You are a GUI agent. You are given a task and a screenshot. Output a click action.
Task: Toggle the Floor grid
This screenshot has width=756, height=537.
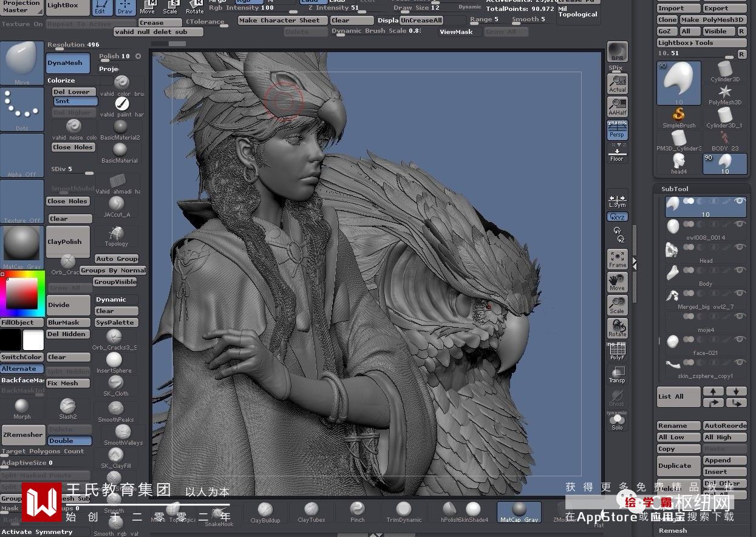[617, 154]
